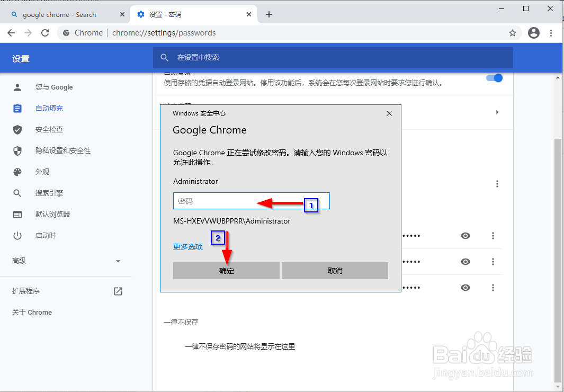The height and width of the screenshot is (392, 564).
Task: Open 启动时 startup settings
Action: click(46, 236)
